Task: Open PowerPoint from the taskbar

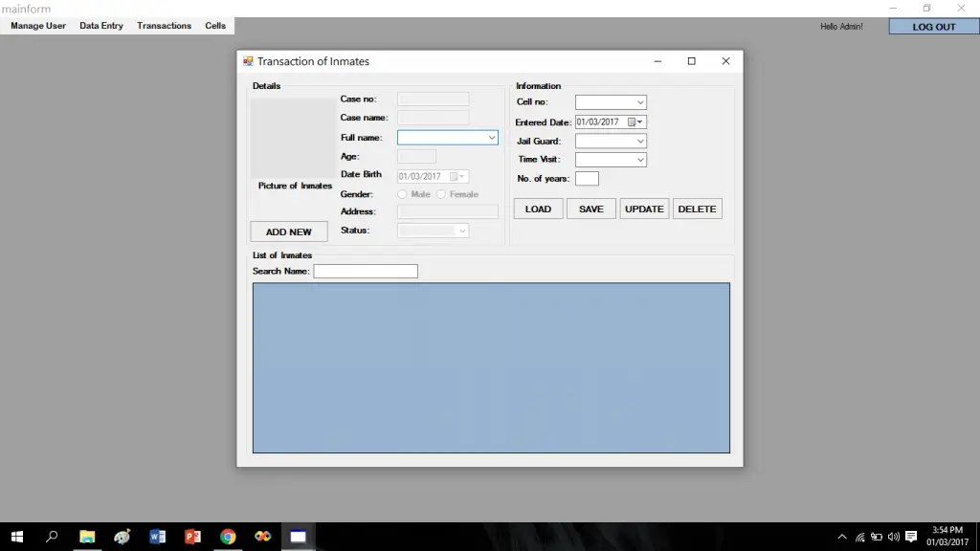Action: point(192,536)
